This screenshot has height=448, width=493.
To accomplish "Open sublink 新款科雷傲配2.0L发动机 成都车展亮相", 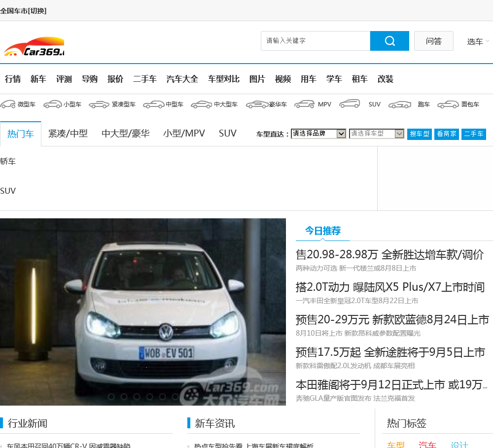I will tap(355, 366).
